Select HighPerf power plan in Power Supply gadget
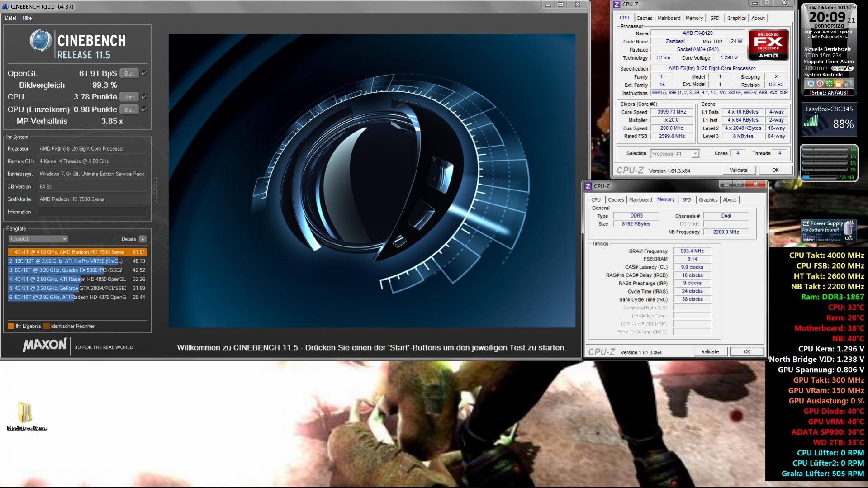The image size is (868, 488). pyautogui.click(x=808, y=239)
